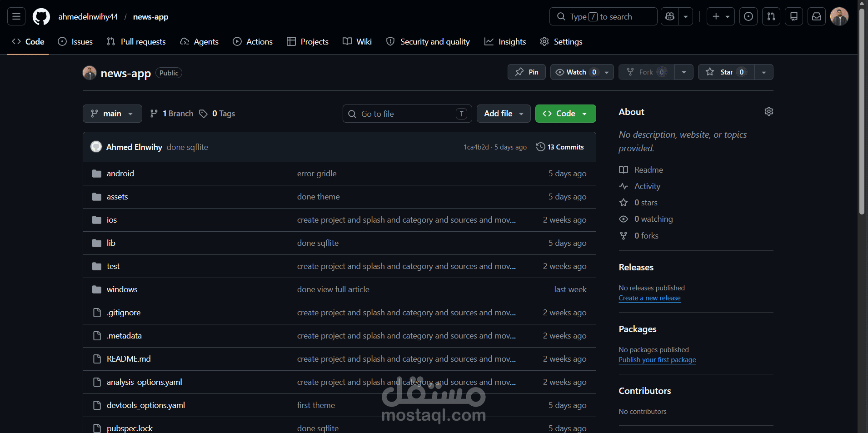
Task: Click the assets folder icon
Action: click(97, 197)
